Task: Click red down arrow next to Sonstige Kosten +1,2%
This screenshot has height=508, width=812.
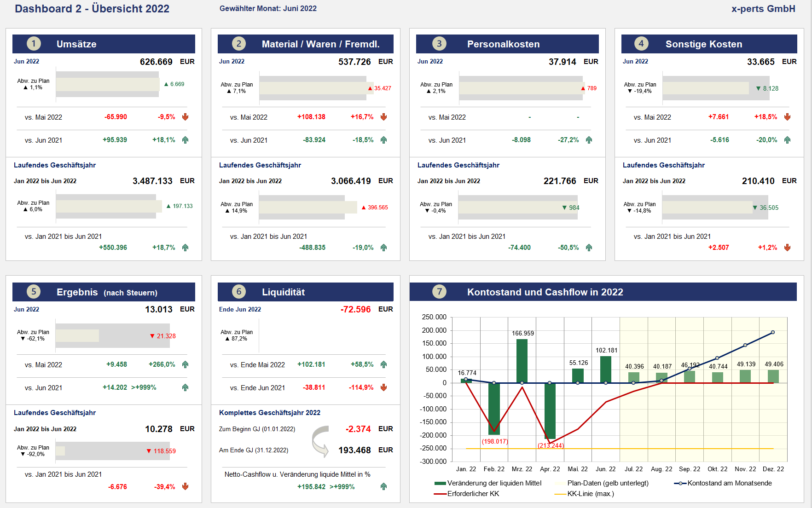Action: 788,248
